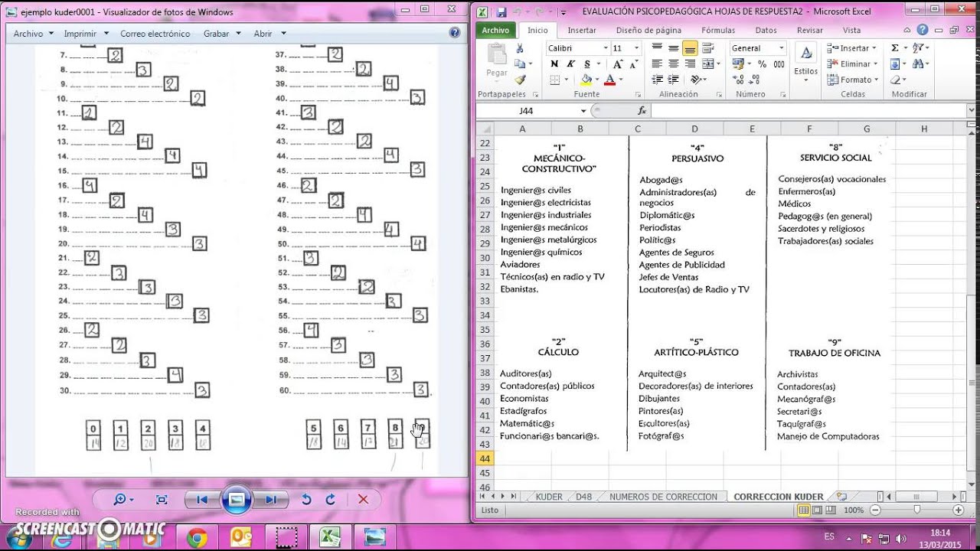Screen dimensions: 980x551
Task: Open fill color dropdown arrow
Action: [x=597, y=80]
